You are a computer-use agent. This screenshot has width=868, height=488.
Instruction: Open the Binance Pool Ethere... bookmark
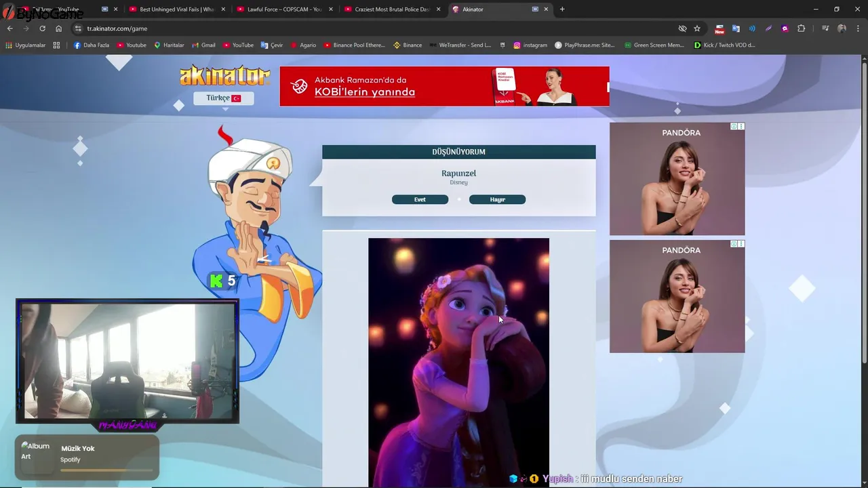[354, 45]
